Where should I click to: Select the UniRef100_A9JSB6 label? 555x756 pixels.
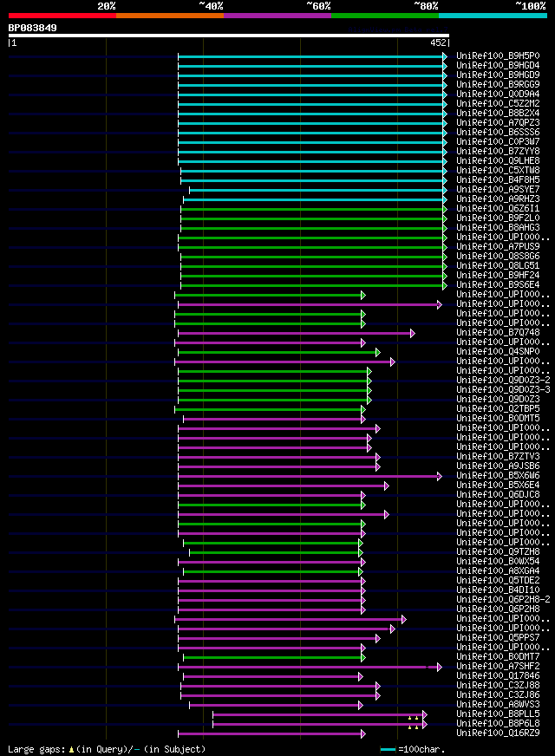(x=498, y=466)
